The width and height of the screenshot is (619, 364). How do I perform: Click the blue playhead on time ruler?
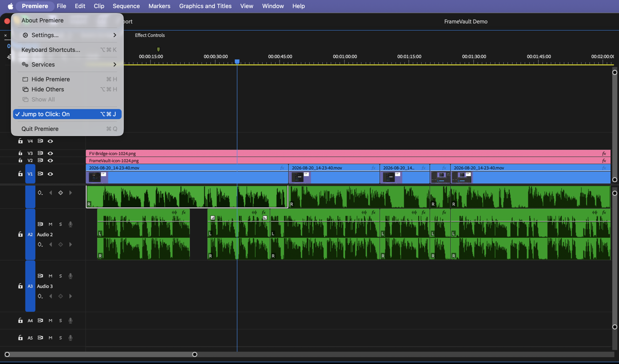237,61
